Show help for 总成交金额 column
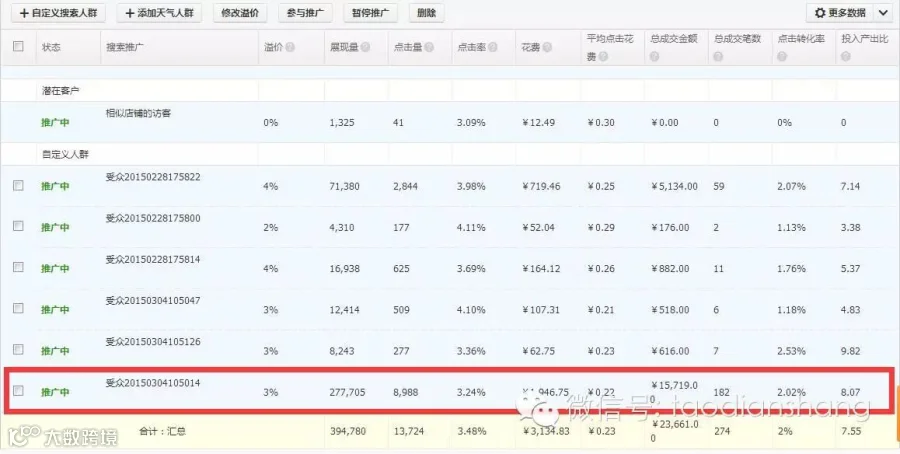The image size is (900, 454). (654, 56)
